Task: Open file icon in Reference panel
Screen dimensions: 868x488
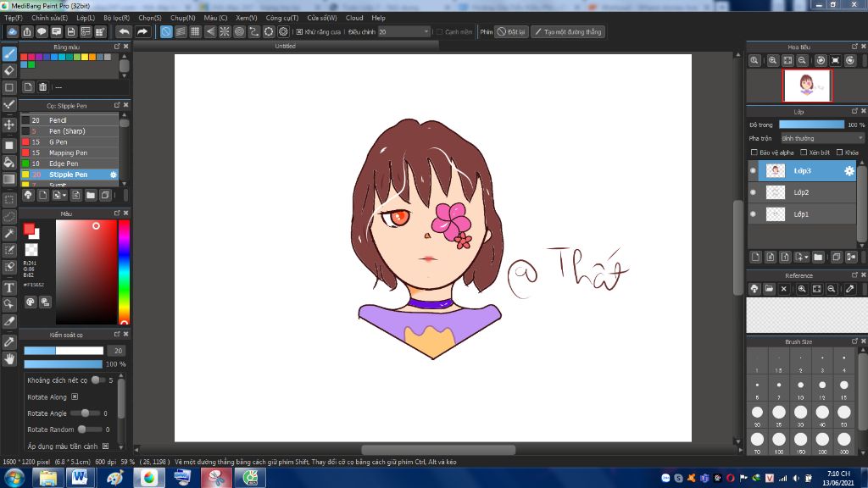Action: [x=769, y=289]
